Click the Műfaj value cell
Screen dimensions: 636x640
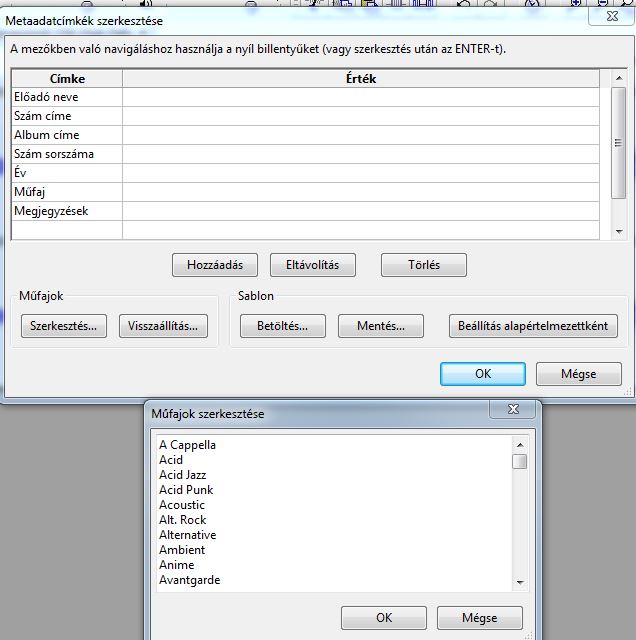coord(360,192)
